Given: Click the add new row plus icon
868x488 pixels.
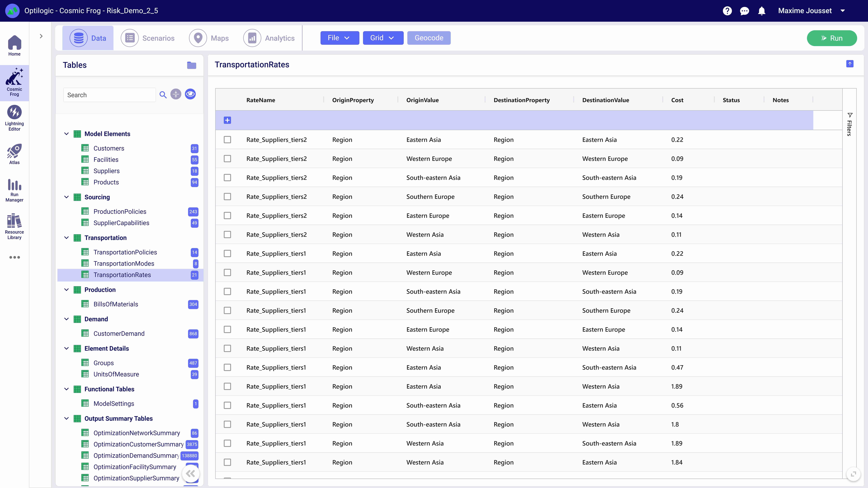Looking at the screenshot, I should pyautogui.click(x=227, y=120).
